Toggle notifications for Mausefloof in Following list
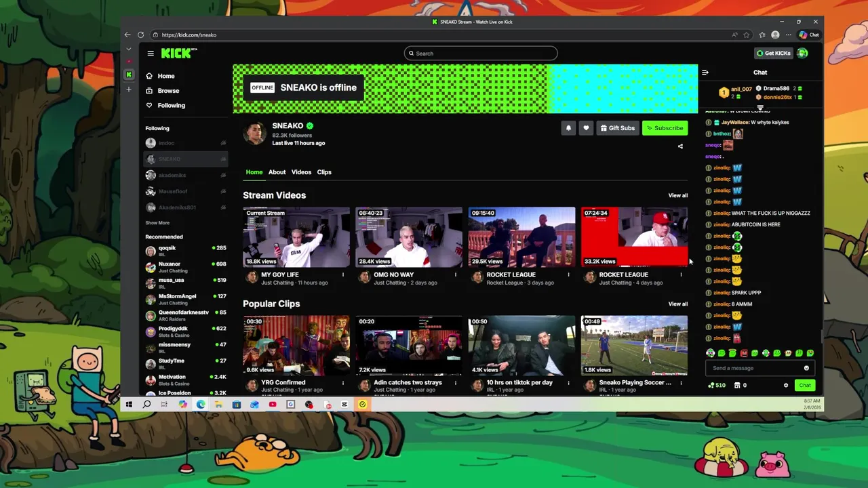 tap(223, 191)
